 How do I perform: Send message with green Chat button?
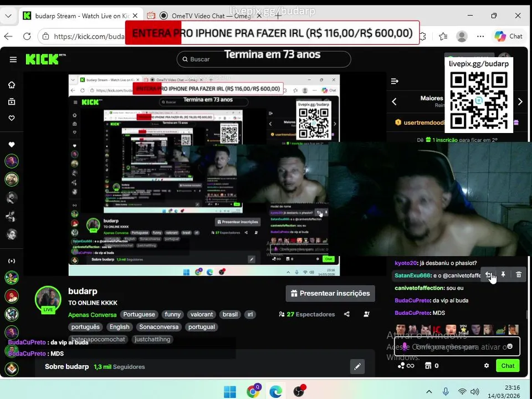[508, 366]
